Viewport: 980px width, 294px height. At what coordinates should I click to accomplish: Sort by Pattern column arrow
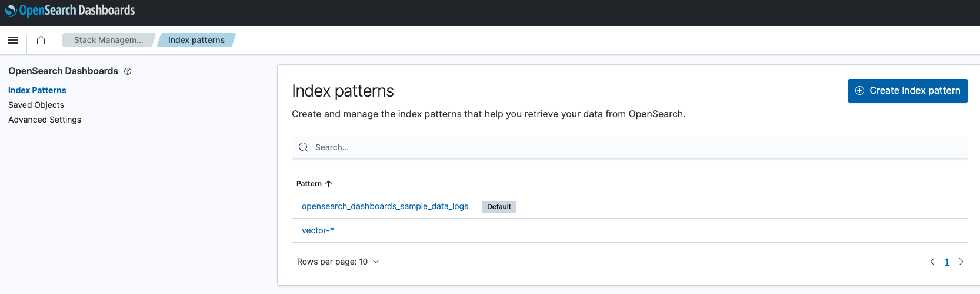(x=329, y=184)
